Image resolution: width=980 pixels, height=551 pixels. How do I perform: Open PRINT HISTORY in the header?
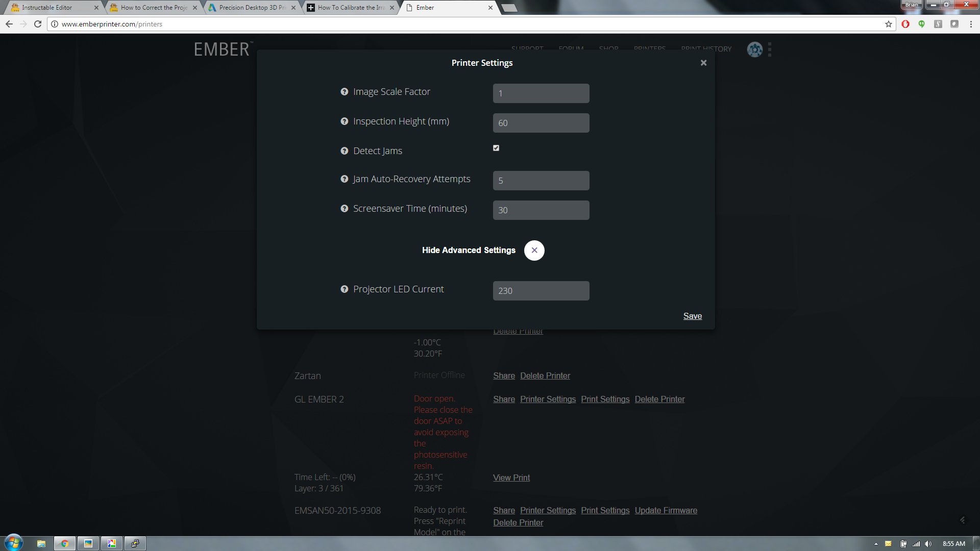[706, 49]
